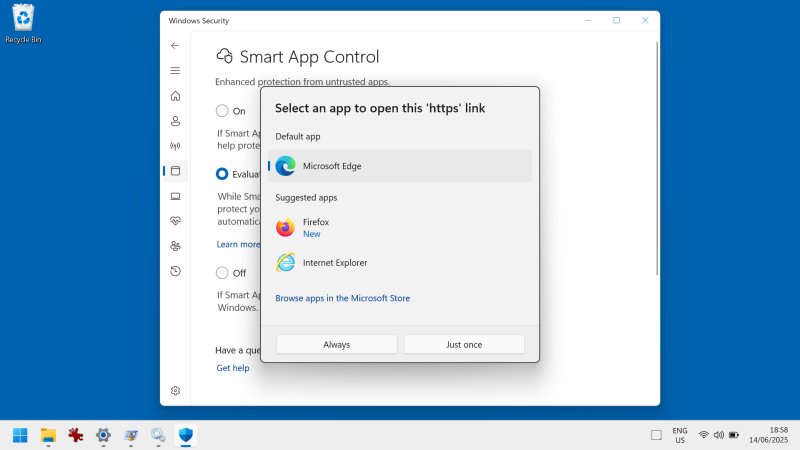Click the Just once button
The image size is (800, 450).
click(464, 344)
